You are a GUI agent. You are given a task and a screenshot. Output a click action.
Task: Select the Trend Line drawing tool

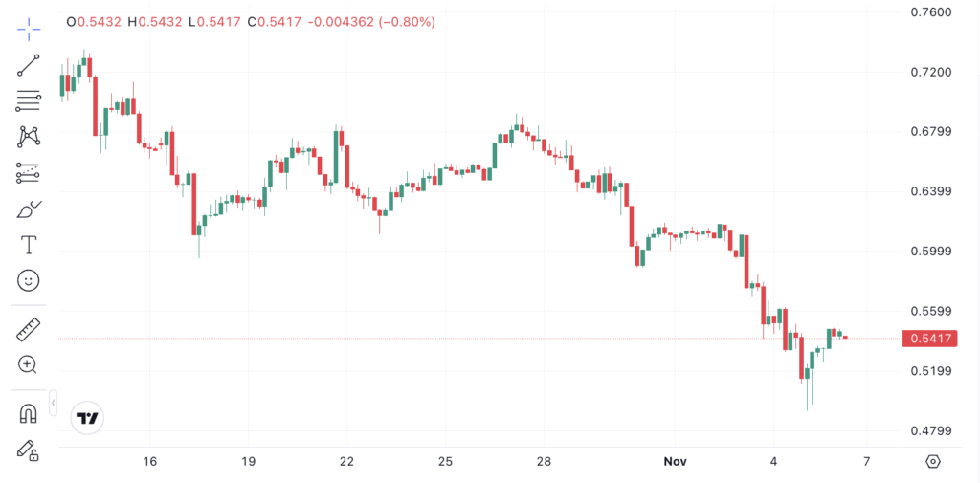29,65
